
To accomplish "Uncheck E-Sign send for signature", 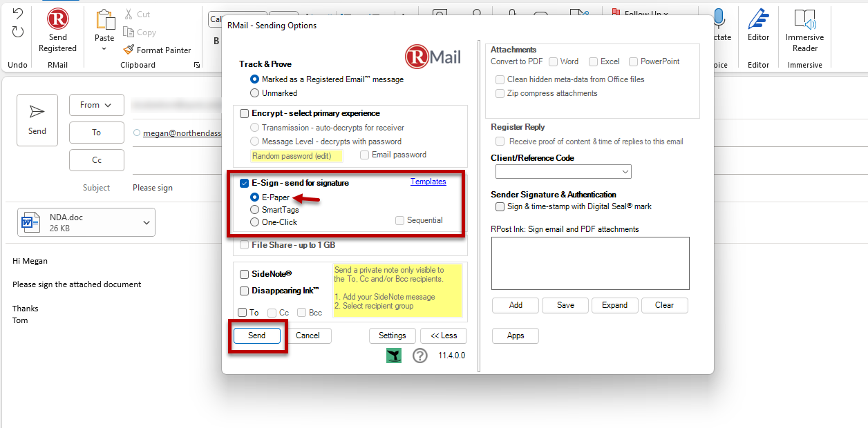I will (244, 183).
